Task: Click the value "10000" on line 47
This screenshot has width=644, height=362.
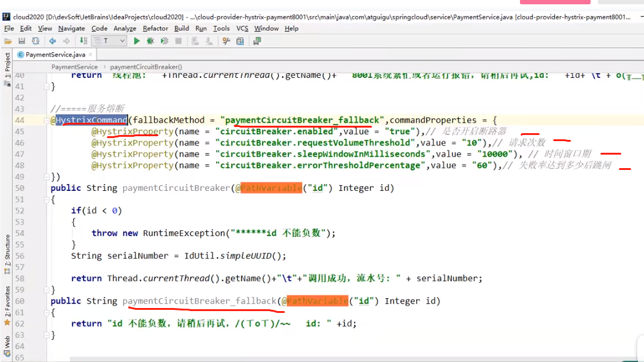Action: tap(495, 155)
